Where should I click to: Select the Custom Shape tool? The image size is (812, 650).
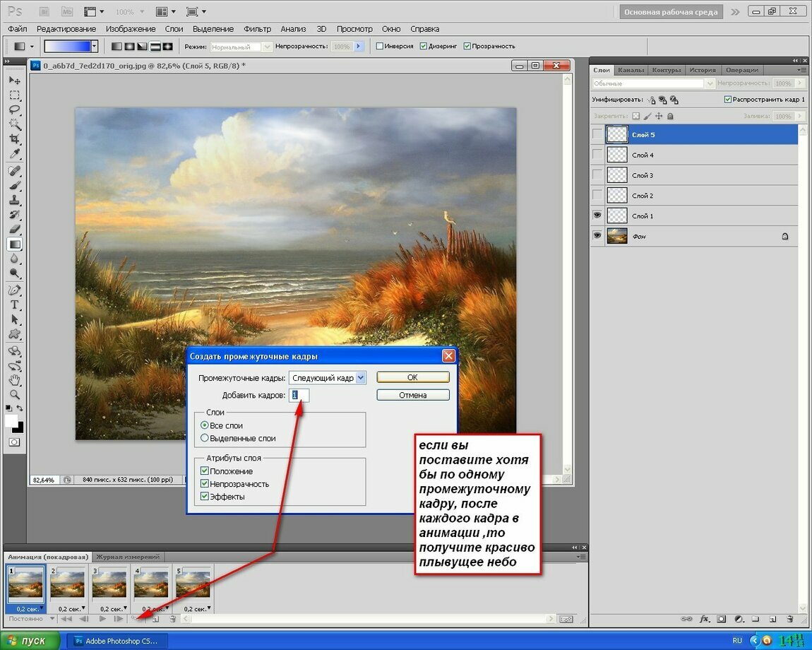[15, 334]
